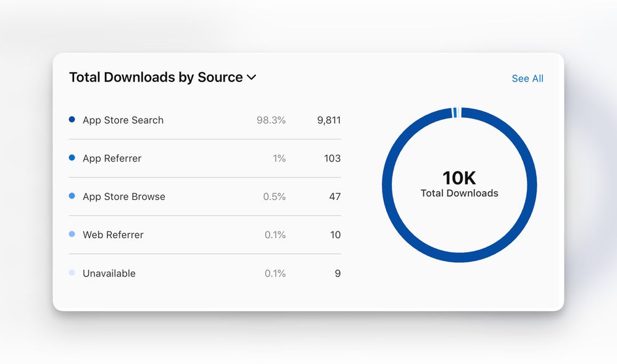This screenshot has height=364, width=617.
Task: Select the Web Referrer row label
Action: [113, 234]
